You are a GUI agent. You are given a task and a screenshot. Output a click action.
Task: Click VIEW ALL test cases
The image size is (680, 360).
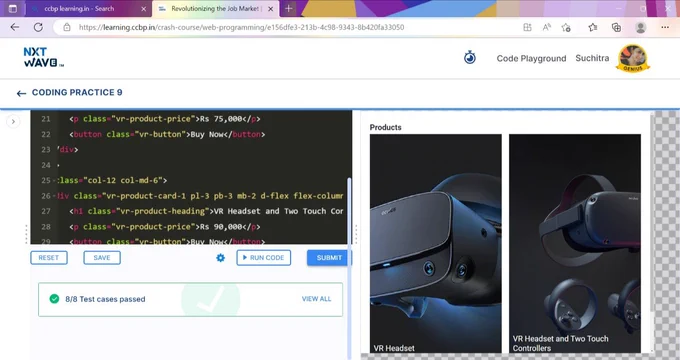click(x=316, y=299)
